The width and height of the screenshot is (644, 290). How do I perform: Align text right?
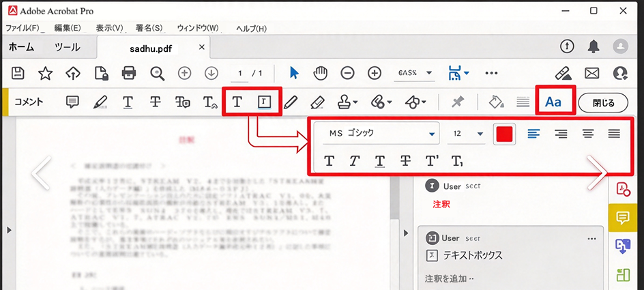coord(561,134)
